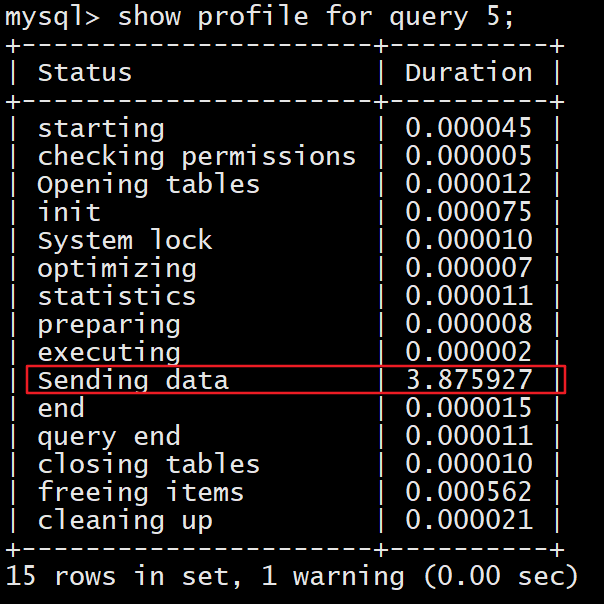Click the 'freeing items' status text
Viewport: 604px width, 604px height.
pos(140,493)
